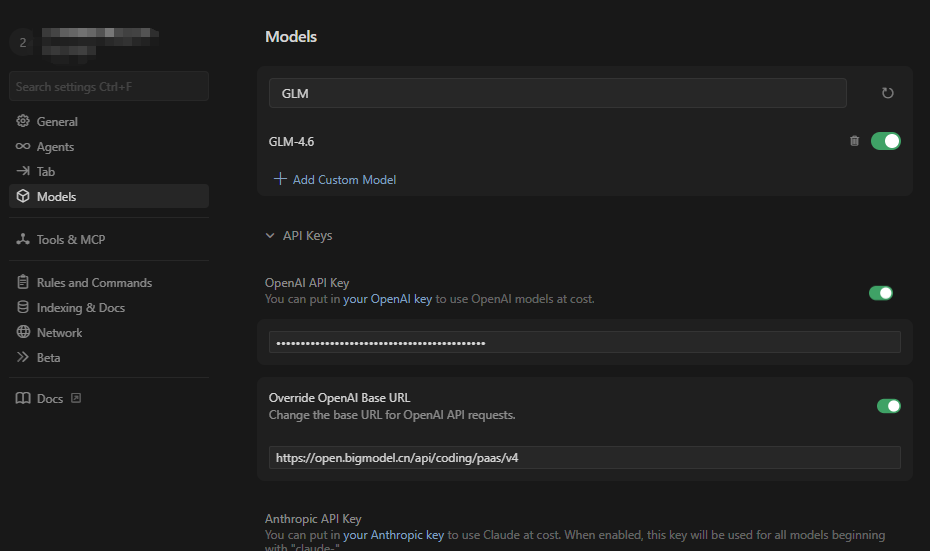The height and width of the screenshot is (551, 930).
Task: Click the refresh models icon
Action: [x=887, y=93]
